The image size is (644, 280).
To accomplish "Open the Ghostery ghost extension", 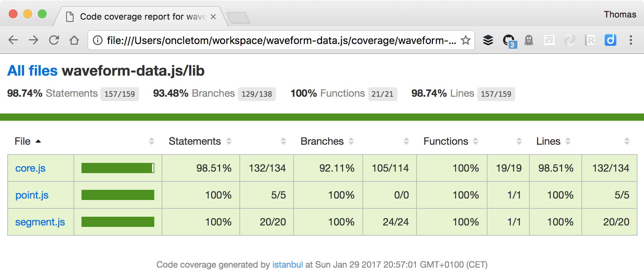I will click(x=529, y=40).
